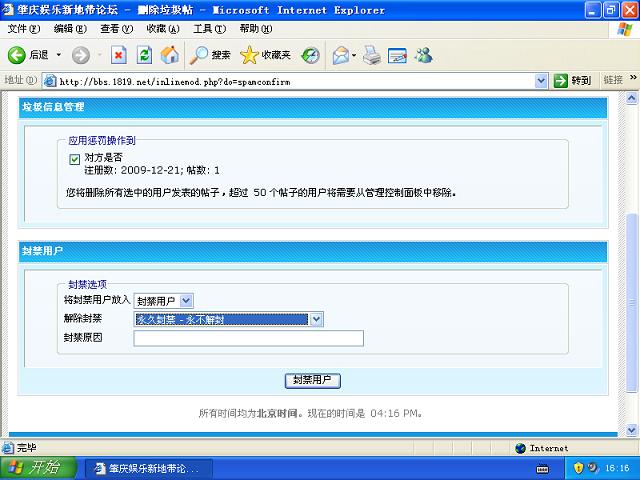Click the Back (后退) arrow icon
Screen dimensions: 640x480
pyautogui.click(x=17, y=55)
